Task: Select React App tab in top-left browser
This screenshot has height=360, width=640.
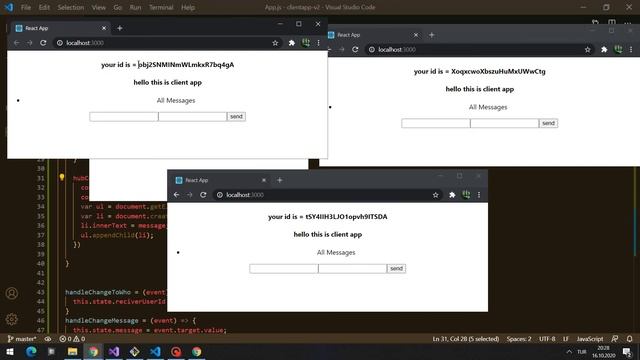Action: 60,28
